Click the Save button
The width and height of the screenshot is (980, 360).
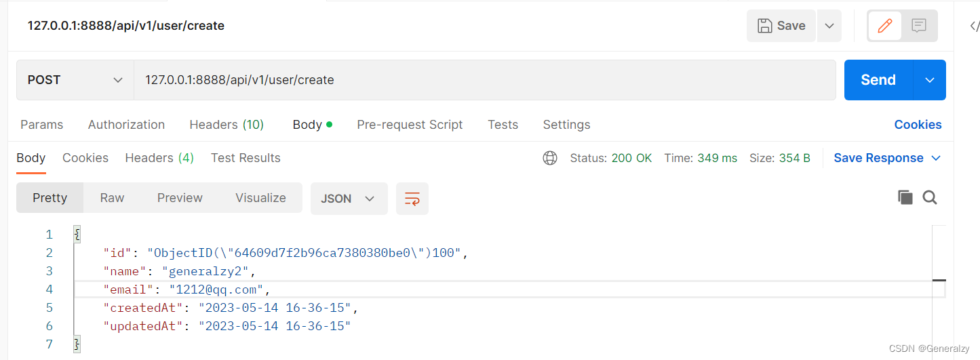click(x=781, y=26)
